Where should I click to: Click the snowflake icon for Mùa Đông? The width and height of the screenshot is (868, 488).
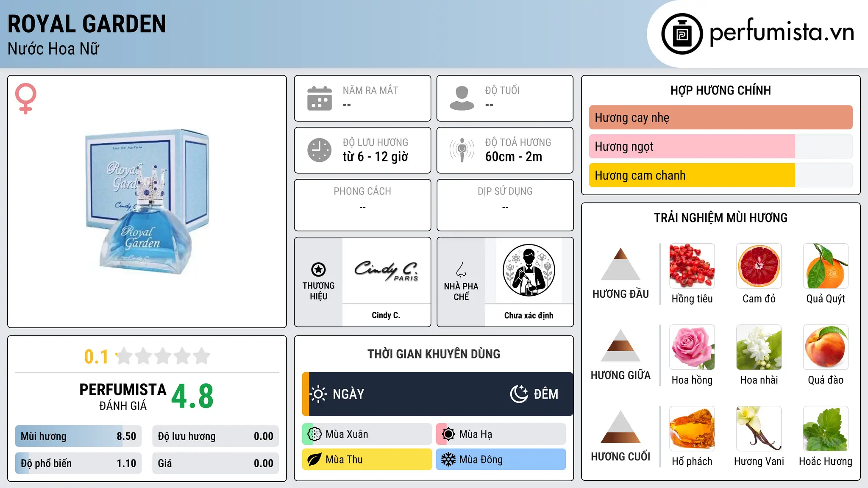(448, 460)
